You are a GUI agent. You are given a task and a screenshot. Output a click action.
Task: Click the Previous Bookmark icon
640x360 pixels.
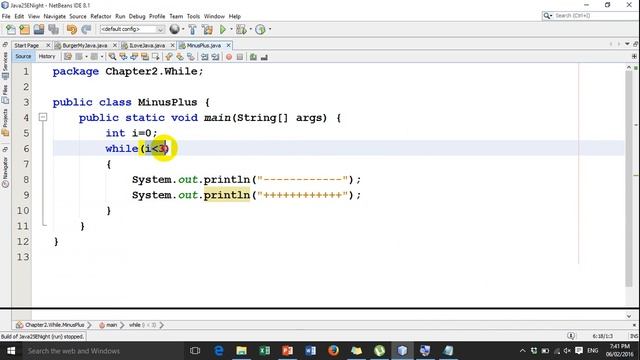[169, 57]
